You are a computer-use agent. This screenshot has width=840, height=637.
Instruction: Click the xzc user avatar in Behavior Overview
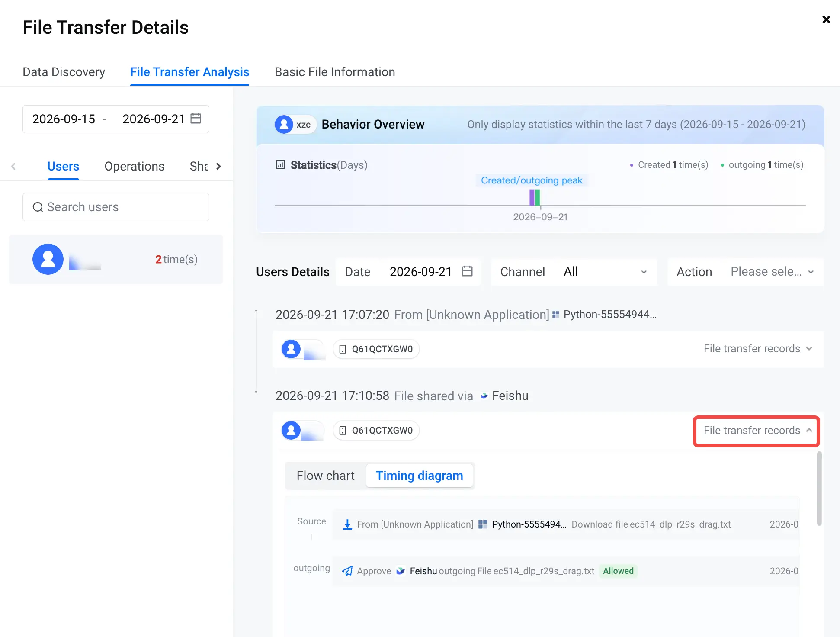click(x=284, y=125)
